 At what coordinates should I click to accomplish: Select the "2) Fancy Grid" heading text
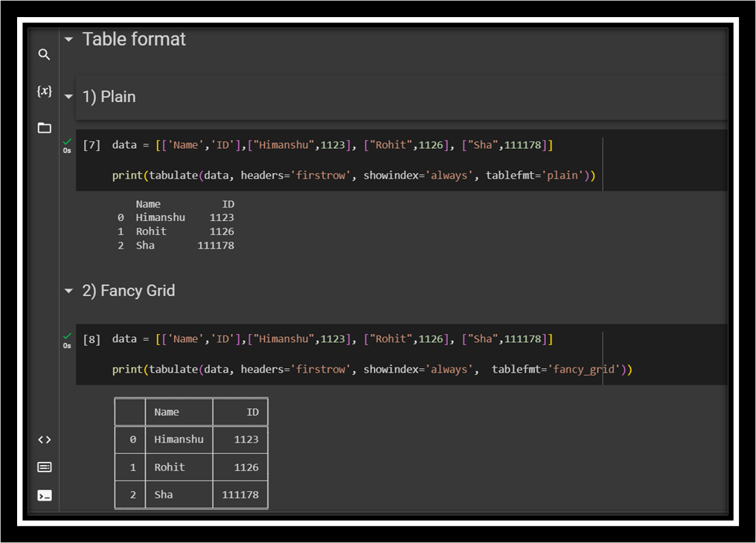(x=129, y=291)
